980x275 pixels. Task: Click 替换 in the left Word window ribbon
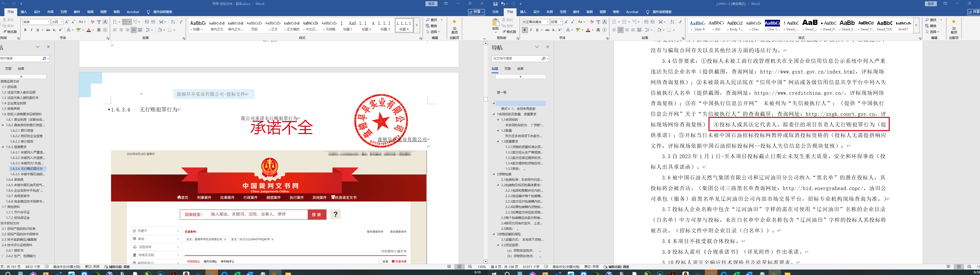click(431, 26)
